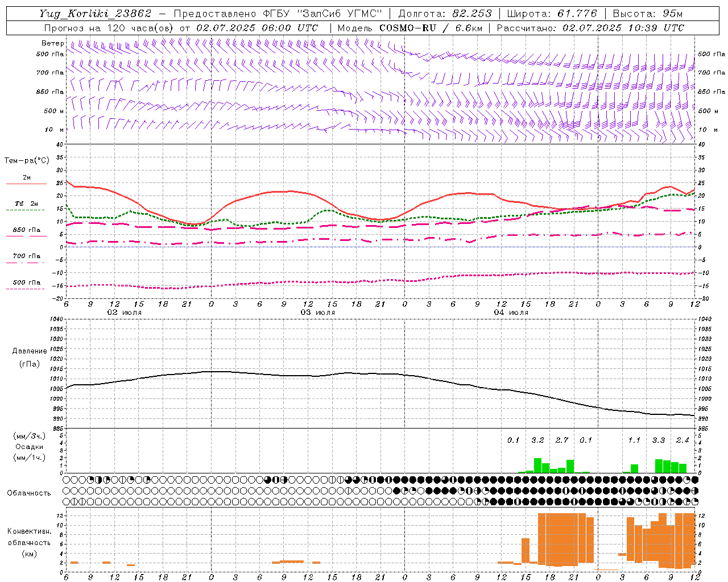Select the 2.4 precipitation total

(682, 440)
